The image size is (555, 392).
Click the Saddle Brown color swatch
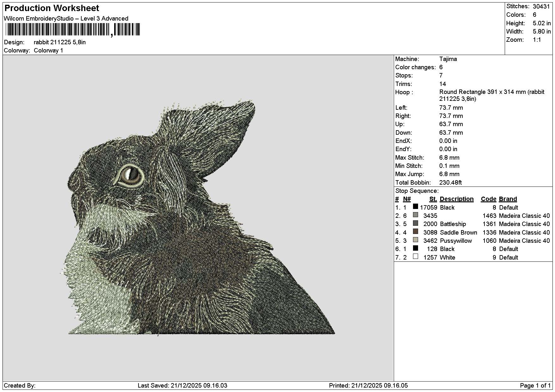pos(416,232)
